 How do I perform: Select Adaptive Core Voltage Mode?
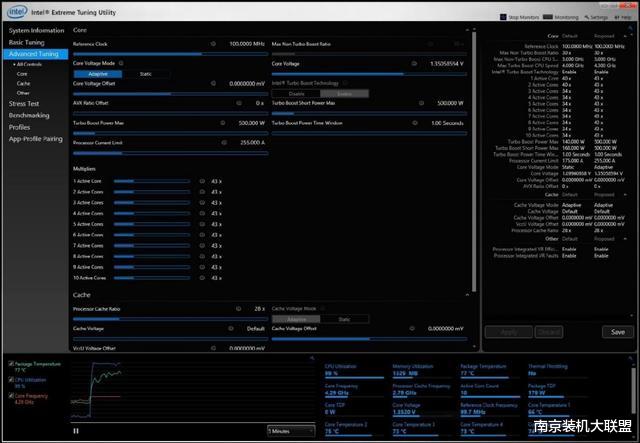click(x=98, y=73)
